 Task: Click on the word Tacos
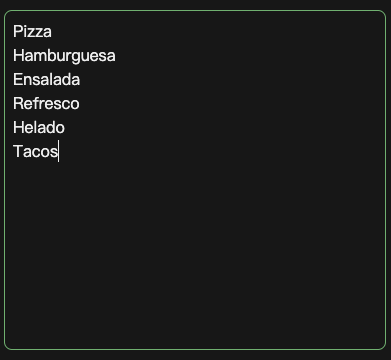[x=35, y=152]
